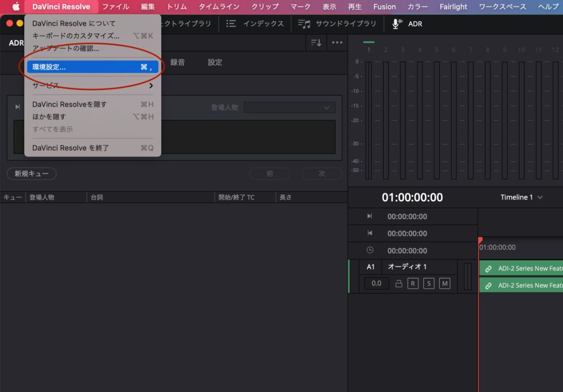Open the Fairlight menu
Screen dimensions: 563x392
(x=453, y=7)
